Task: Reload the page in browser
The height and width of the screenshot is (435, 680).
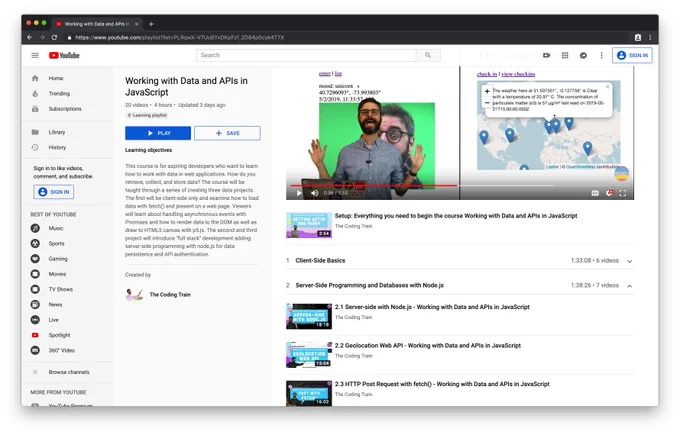Action: (x=54, y=37)
